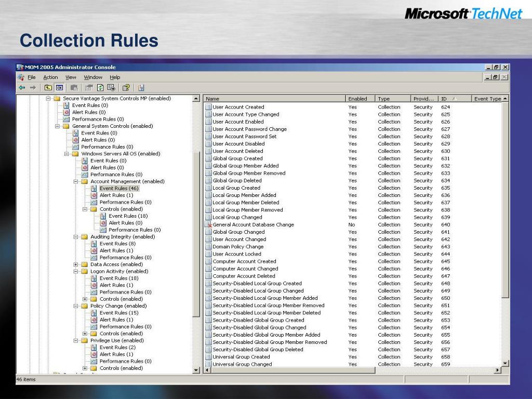
Task: Open the File menu
Action: click(x=32, y=77)
